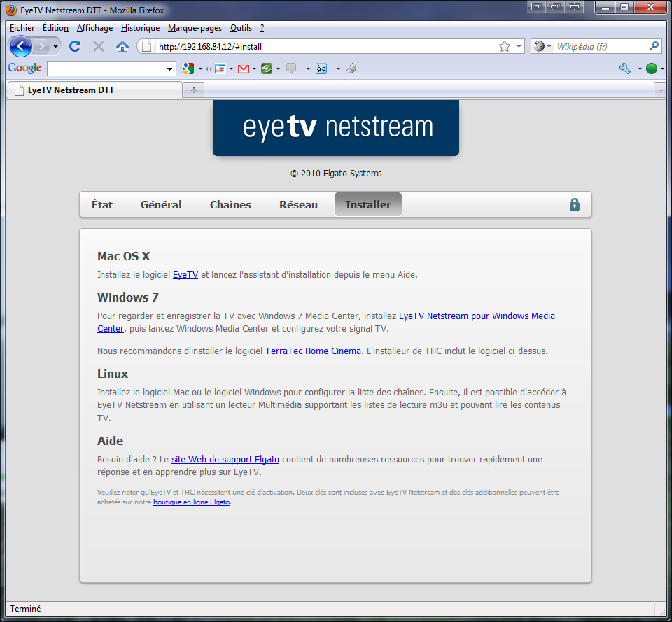Switch to the Chaînes tab
The height and width of the screenshot is (622, 672).
coord(230,205)
